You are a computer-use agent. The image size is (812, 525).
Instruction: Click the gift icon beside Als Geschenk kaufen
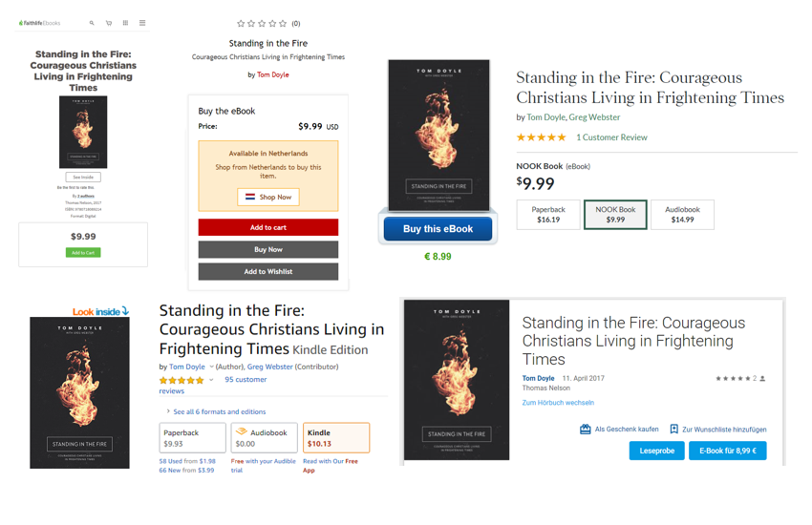point(586,430)
